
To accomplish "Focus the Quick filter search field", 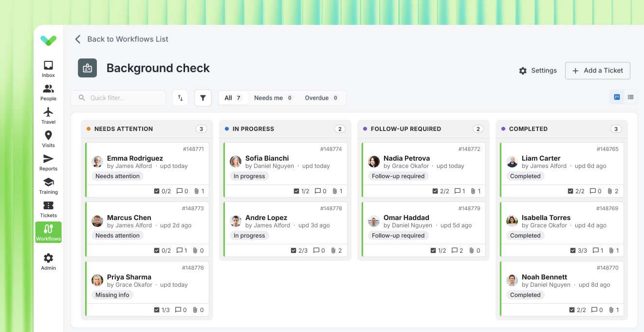I will pyautogui.click(x=118, y=98).
